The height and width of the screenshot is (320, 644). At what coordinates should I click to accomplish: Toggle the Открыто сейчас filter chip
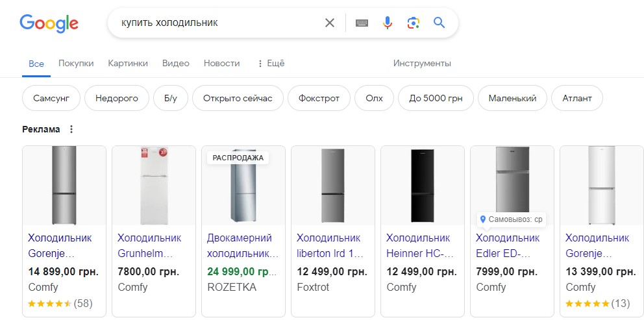(x=238, y=99)
